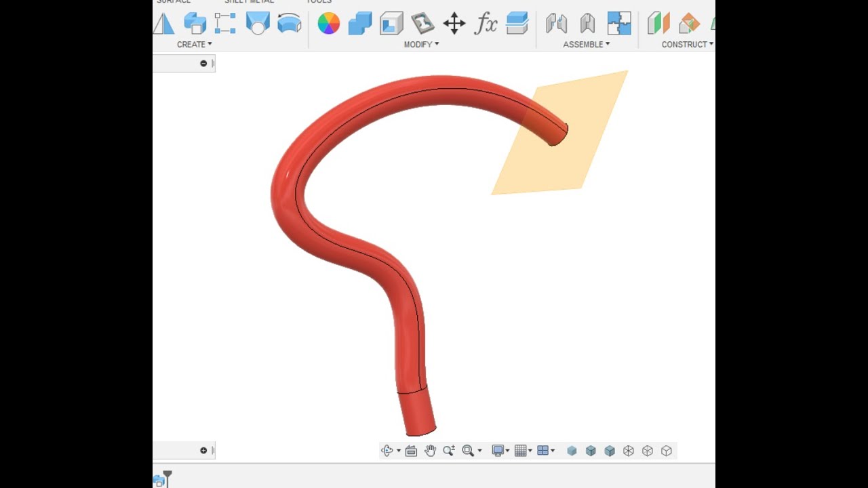Open the Grid and Snaps dropdown arrow
868x488 pixels.
[x=530, y=451]
